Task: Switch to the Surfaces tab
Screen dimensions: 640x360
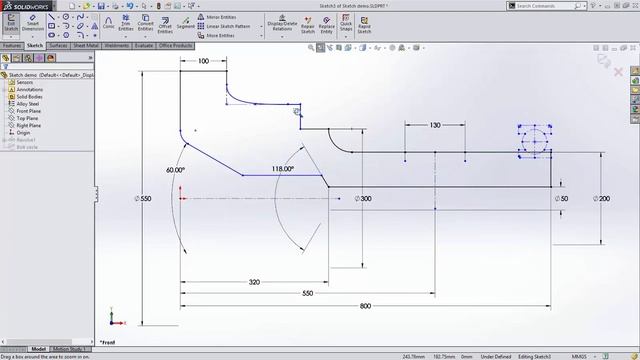Action: pyautogui.click(x=58, y=46)
